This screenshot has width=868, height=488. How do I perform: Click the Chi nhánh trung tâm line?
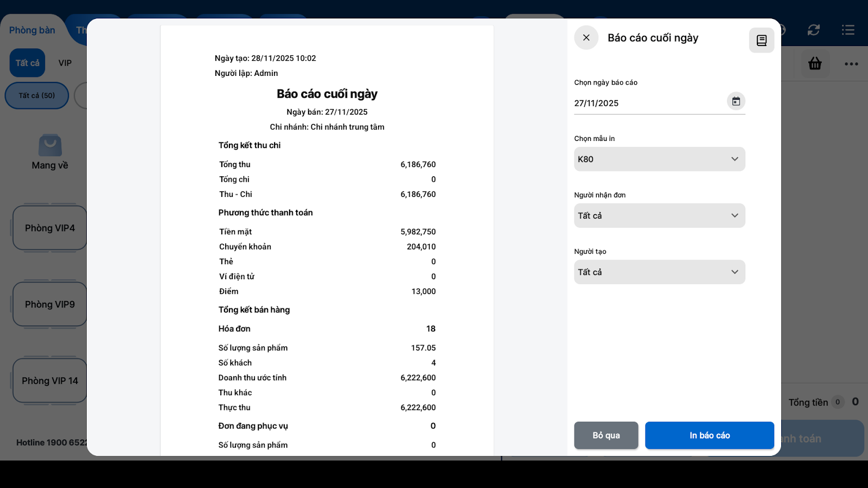pyautogui.click(x=327, y=127)
